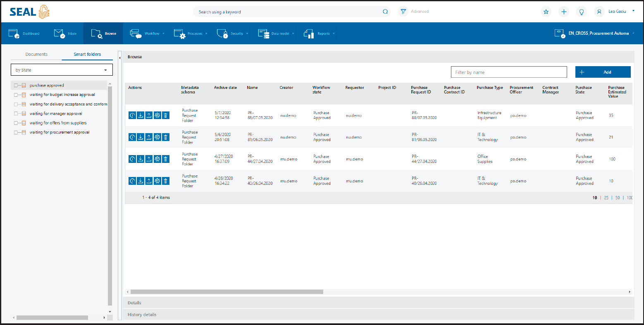Click the info icon for PR-88/07.05.2020

coord(132,115)
